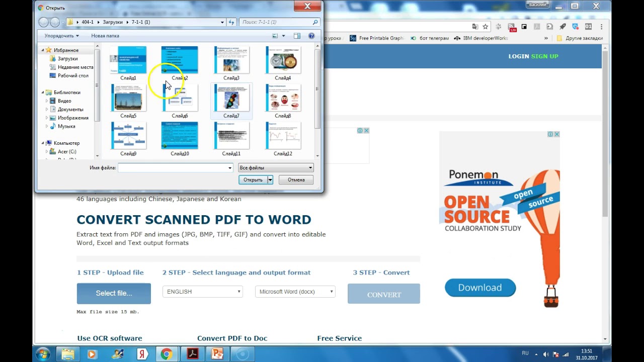Go forward in the Open dialog
The image size is (644, 362).
coord(55,22)
